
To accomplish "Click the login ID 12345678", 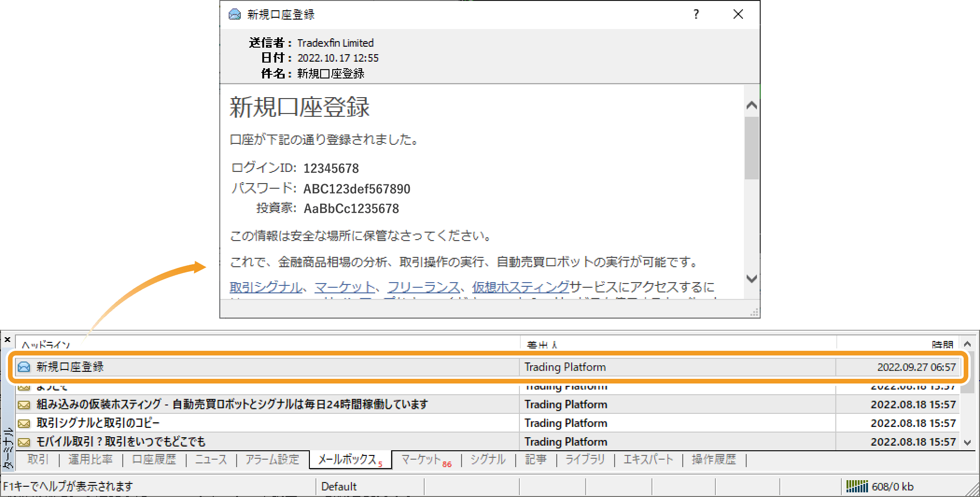I will click(x=331, y=168).
